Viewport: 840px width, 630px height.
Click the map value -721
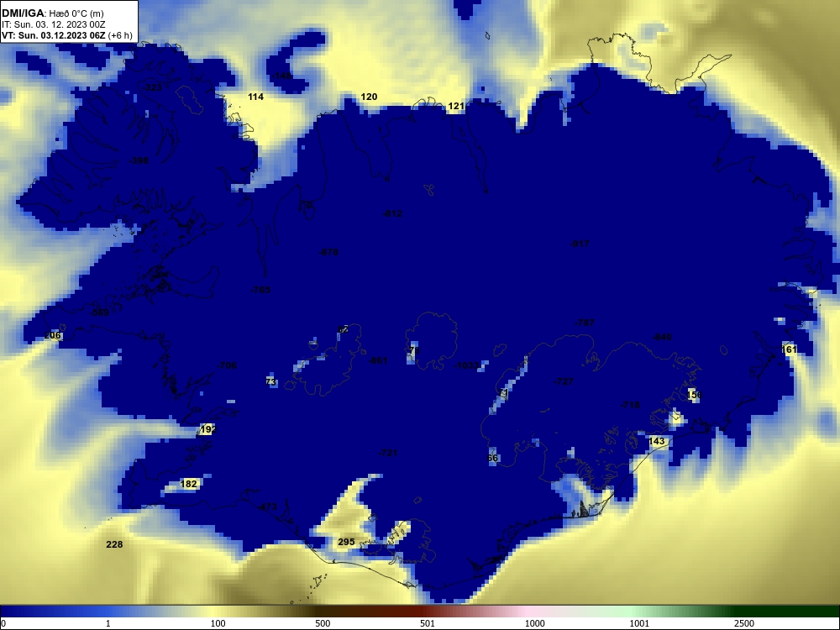(x=388, y=454)
